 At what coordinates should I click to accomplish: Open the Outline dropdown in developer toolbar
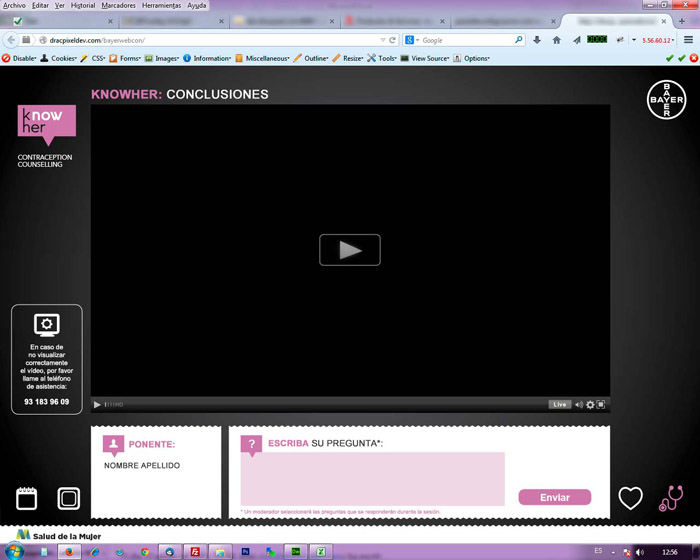311,58
